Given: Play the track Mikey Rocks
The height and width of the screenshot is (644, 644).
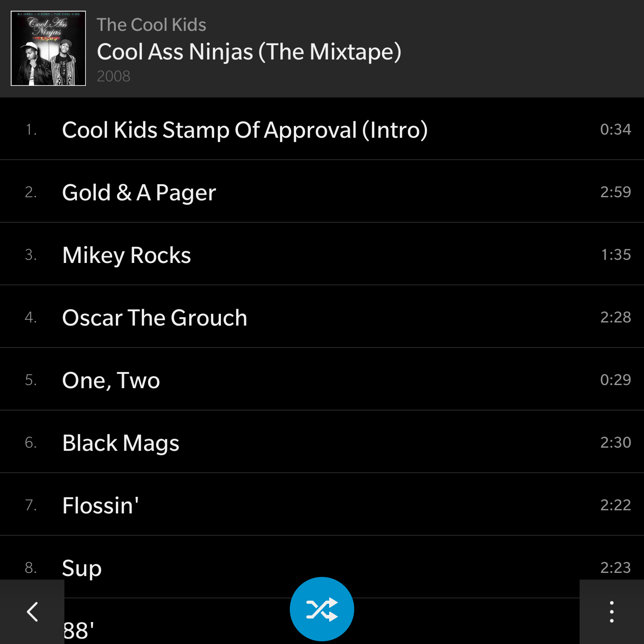Looking at the screenshot, I should tap(322, 254).
